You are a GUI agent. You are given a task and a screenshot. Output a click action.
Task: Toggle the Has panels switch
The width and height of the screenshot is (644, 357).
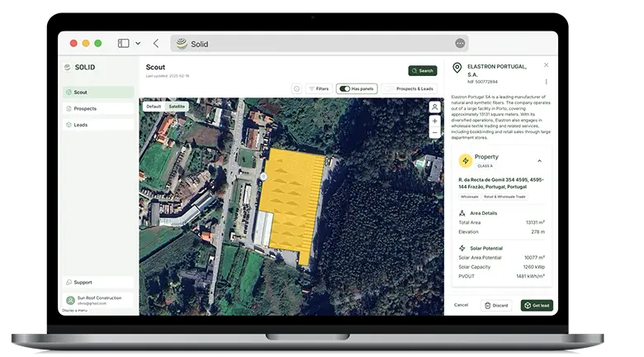click(345, 88)
